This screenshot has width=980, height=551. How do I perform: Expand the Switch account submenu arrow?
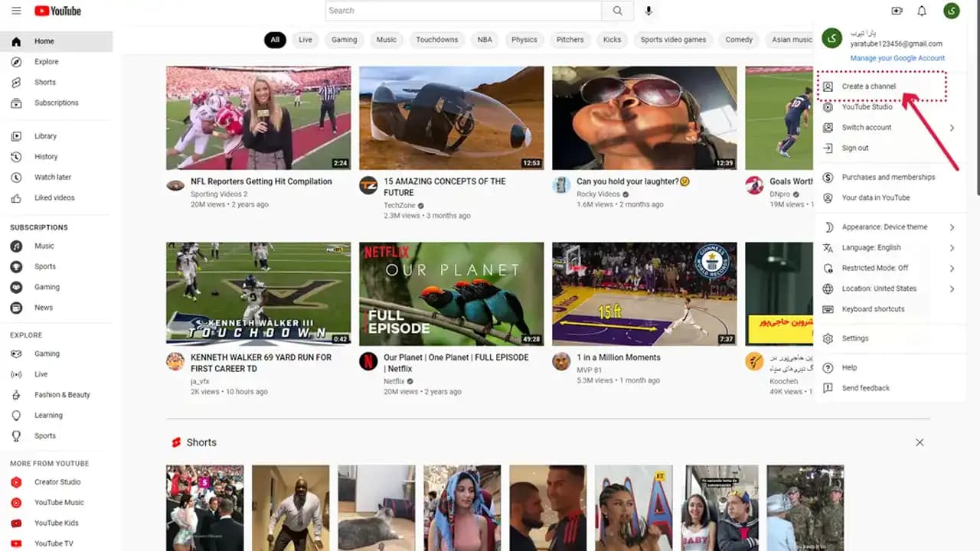(952, 128)
